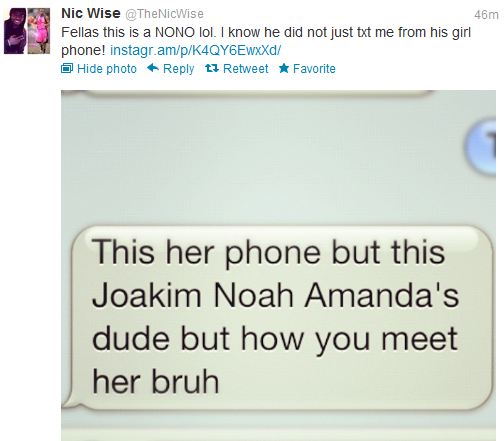Click the Reply arrow icon

(153, 68)
